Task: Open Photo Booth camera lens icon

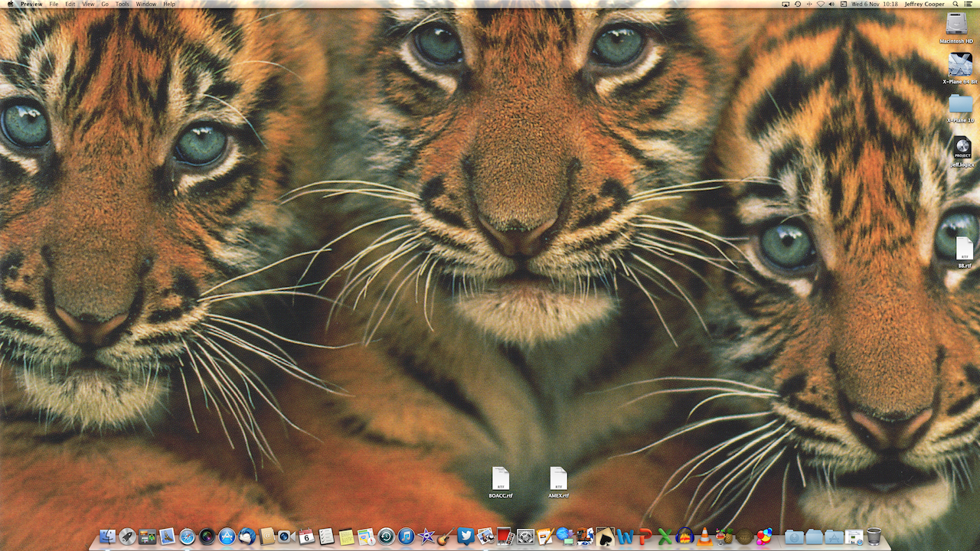Action: pos(207,536)
